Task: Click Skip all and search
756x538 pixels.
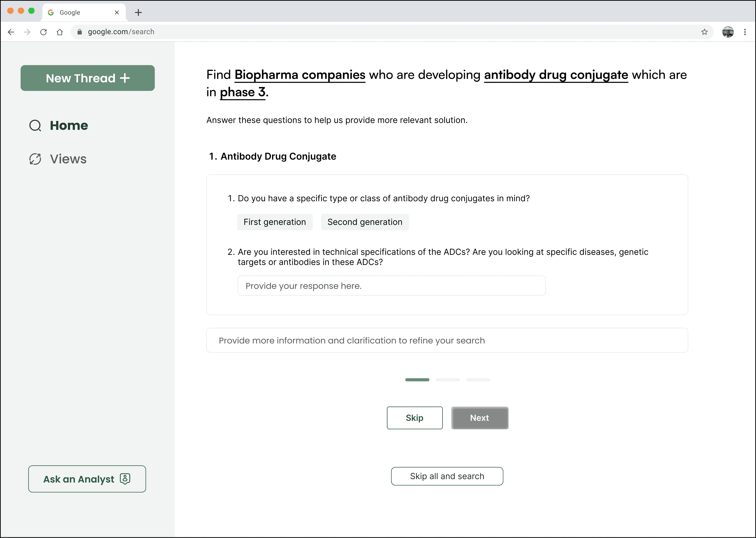Action: coord(447,476)
